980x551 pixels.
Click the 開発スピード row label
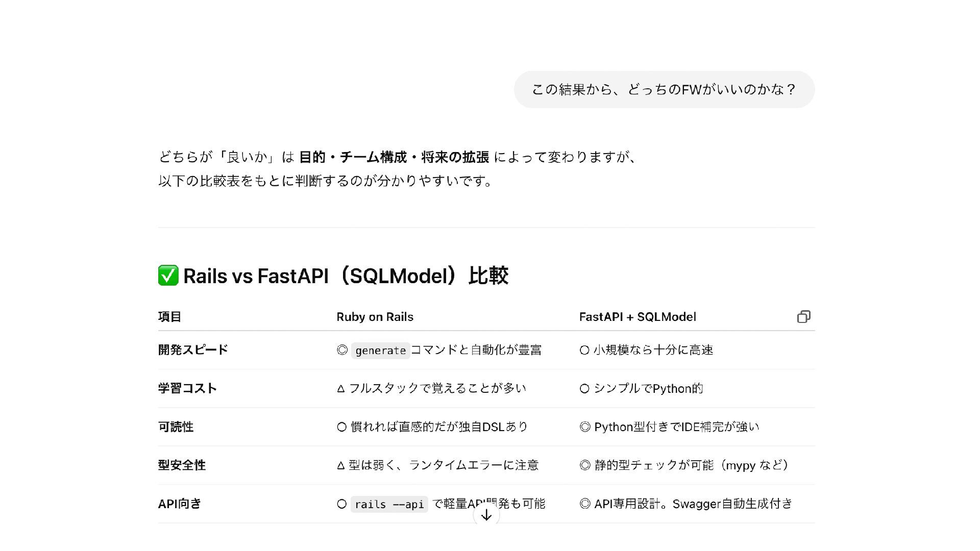[x=193, y=350]
